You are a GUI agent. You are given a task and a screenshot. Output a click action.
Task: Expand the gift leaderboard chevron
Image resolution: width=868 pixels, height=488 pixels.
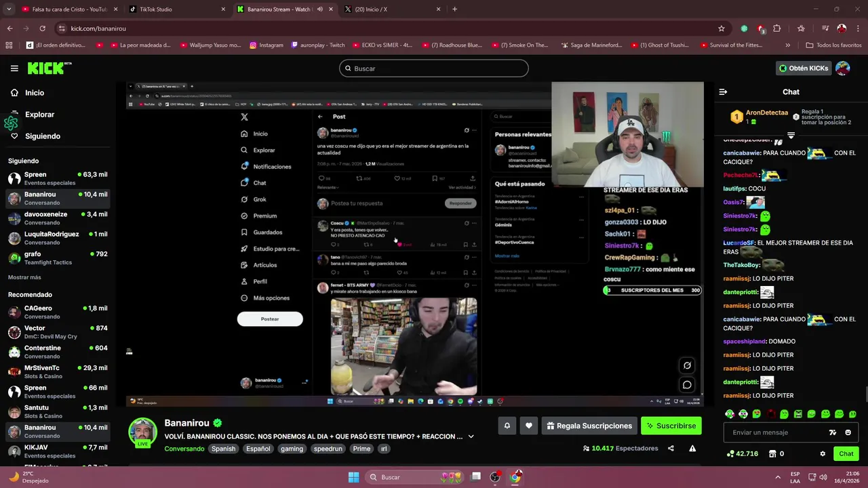tap(791, 136)
